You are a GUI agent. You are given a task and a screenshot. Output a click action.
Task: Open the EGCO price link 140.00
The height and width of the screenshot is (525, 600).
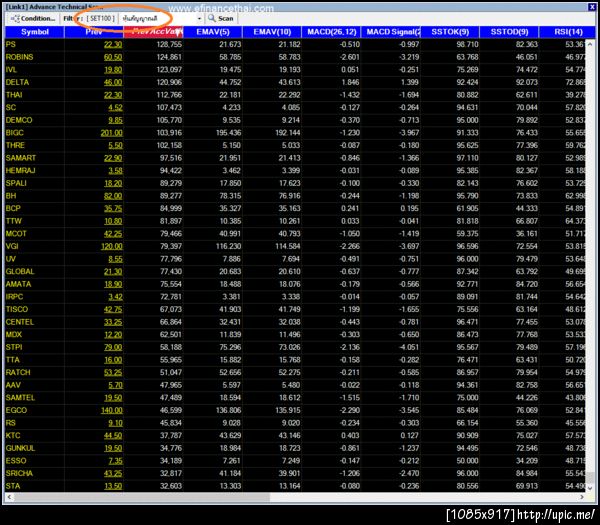coord(111,410)
